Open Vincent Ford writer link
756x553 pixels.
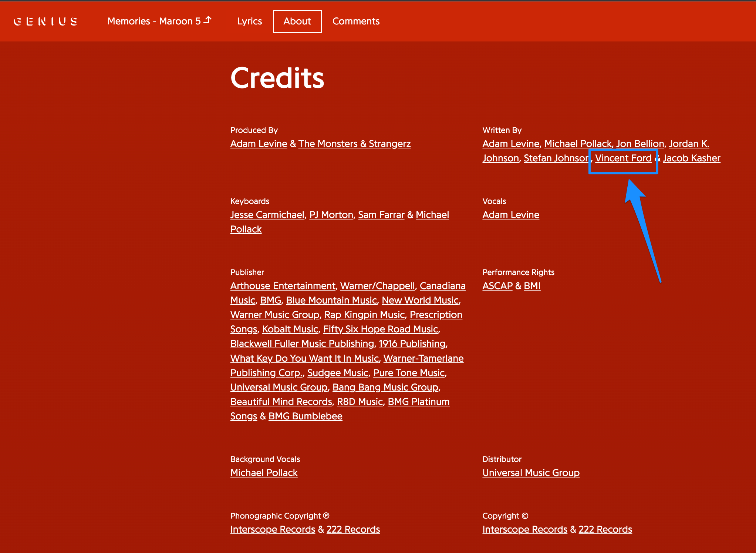623,158
